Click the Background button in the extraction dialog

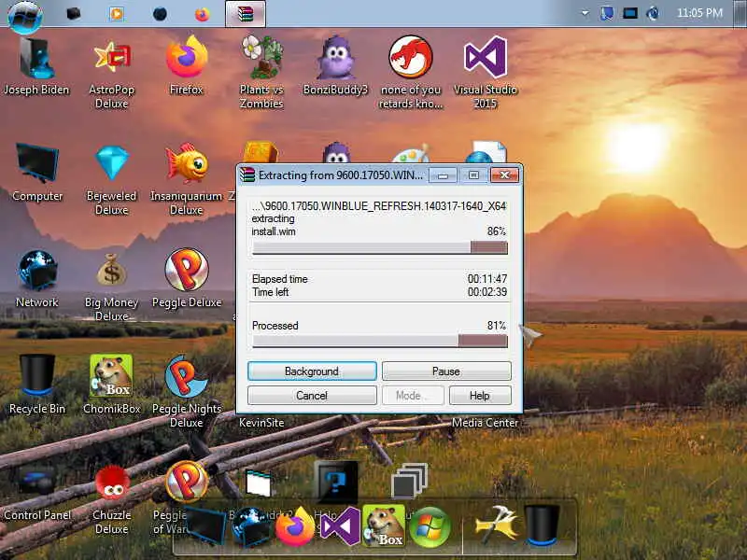pyautogui.click(x=312, y=371)
